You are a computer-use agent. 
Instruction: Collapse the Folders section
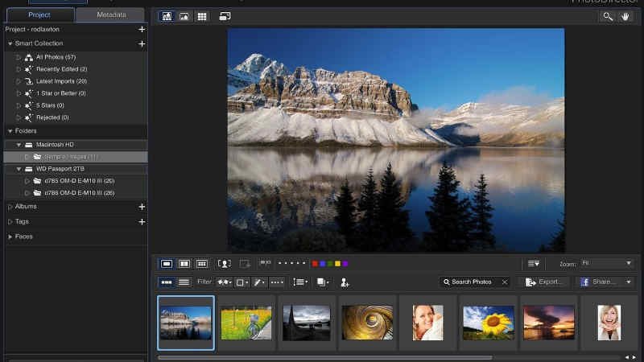click(x=10, y=131)
